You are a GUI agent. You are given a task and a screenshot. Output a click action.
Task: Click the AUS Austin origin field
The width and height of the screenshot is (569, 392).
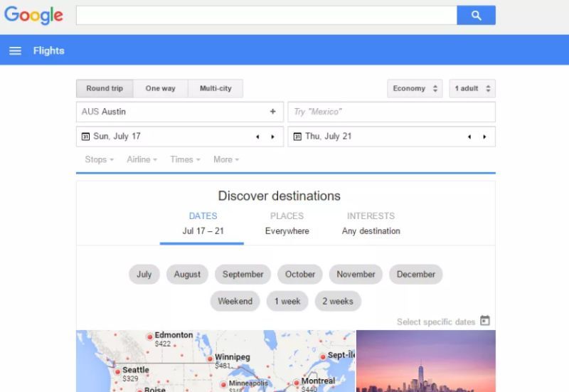point(180,112)
